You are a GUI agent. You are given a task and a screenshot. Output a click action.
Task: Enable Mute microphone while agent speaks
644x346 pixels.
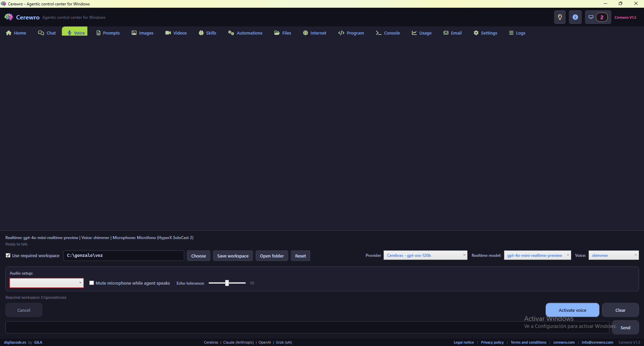[x=91, y=283]
